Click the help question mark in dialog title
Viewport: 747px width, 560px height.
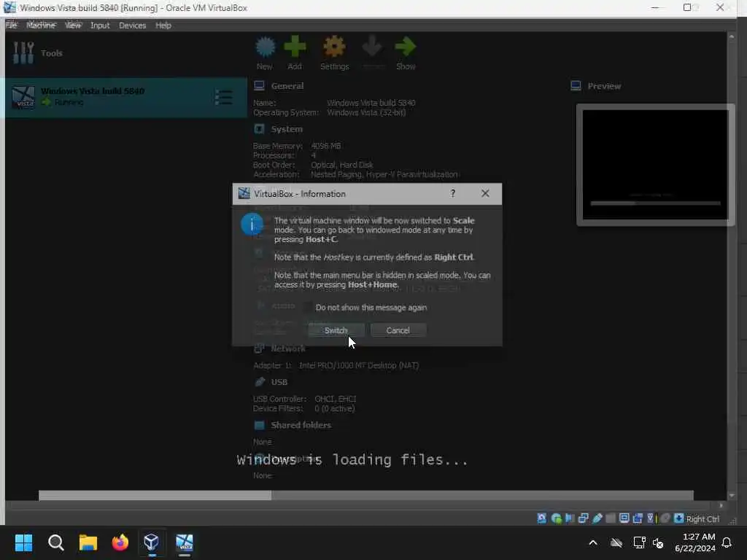click(x=452, y=193)
